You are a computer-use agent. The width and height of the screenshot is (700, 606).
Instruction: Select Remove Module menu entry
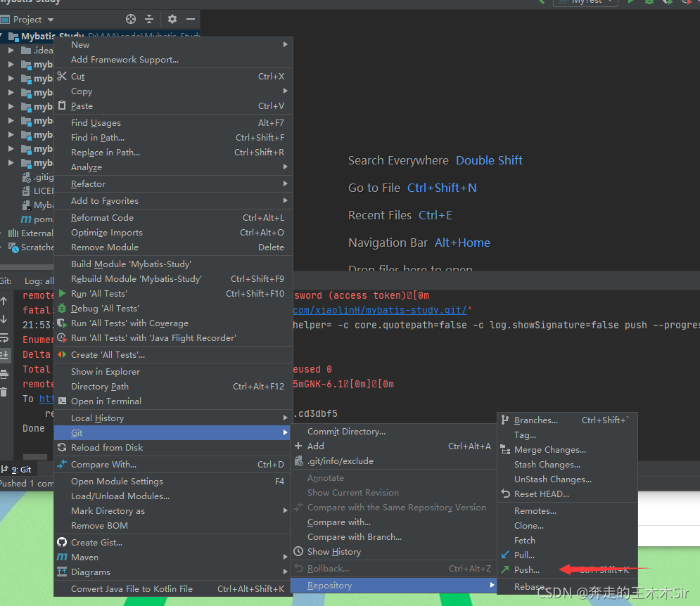173,247
